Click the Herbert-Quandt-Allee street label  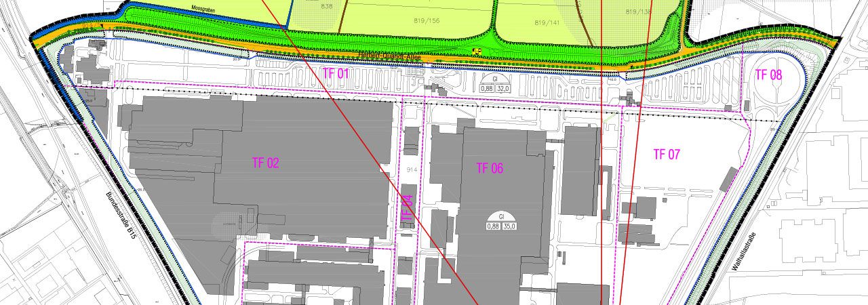coord(390,58)
